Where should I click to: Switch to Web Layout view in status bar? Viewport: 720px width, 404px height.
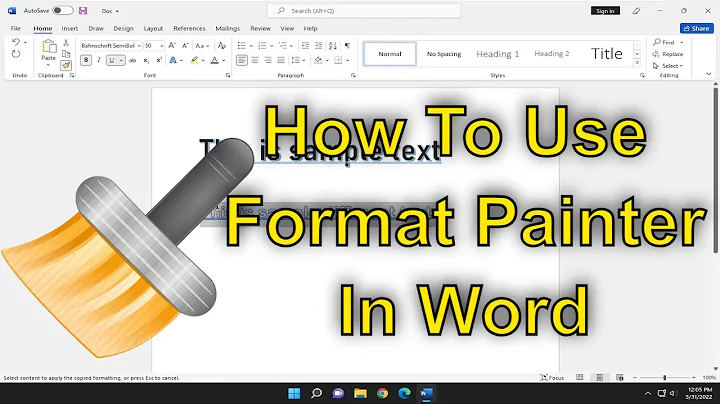coord(619,377)
